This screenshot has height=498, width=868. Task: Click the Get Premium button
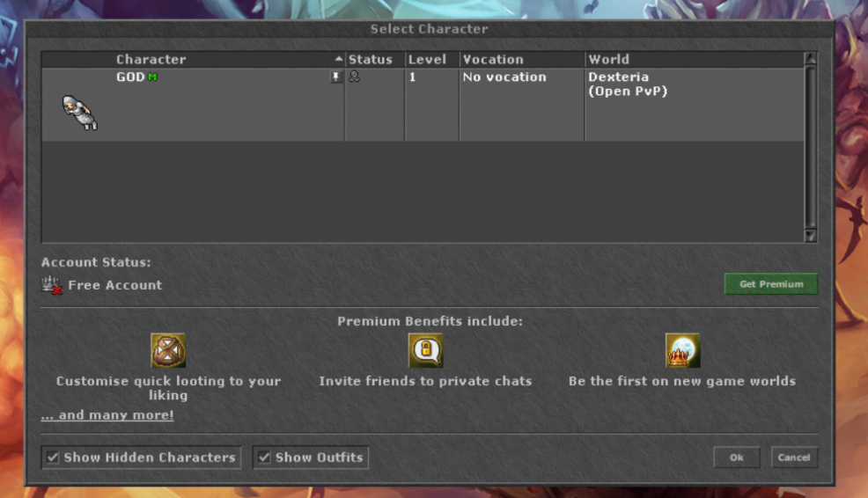click(x=770, y=284)
